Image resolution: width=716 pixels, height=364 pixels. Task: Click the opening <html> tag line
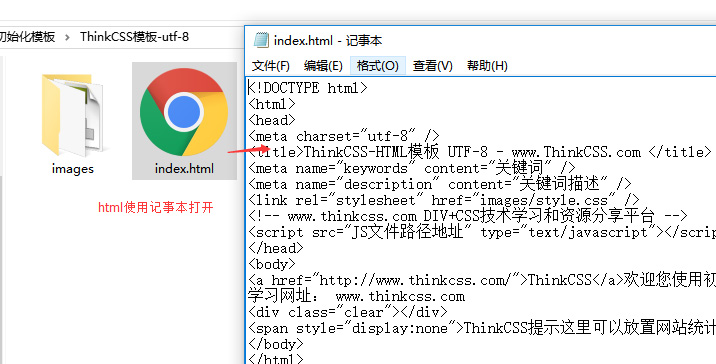[x=272, y=104]
